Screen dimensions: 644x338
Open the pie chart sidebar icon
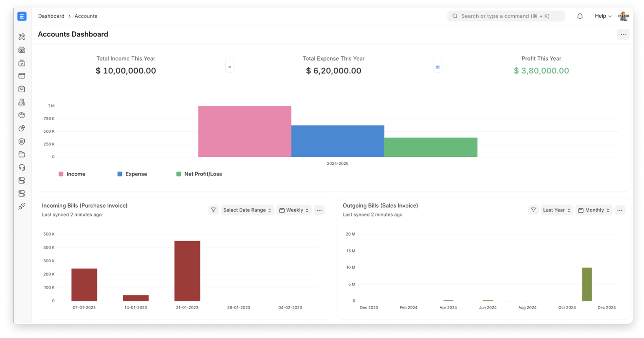click(x=22, y=128)
